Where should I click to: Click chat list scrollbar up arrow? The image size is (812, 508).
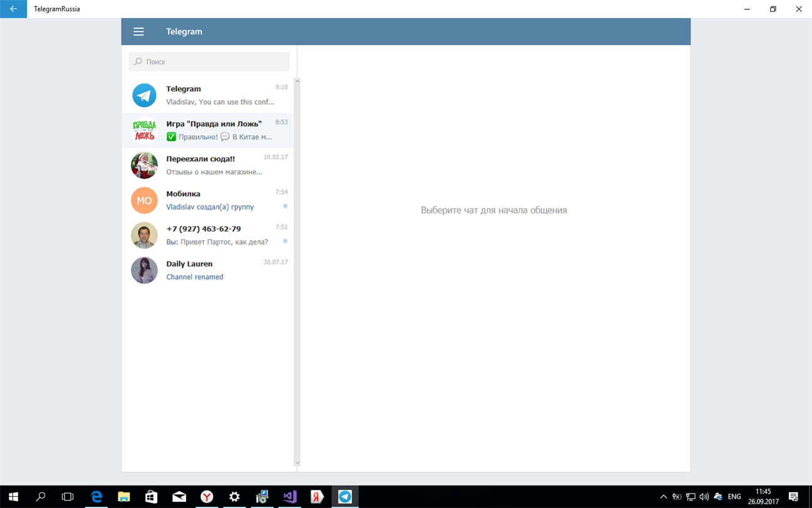click(x=298, y=82)
